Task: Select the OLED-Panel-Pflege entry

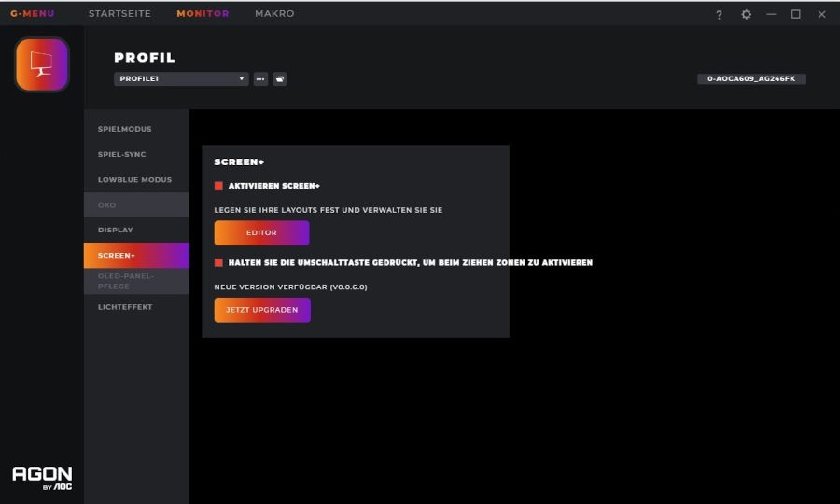Action: (x=136, y=281)
